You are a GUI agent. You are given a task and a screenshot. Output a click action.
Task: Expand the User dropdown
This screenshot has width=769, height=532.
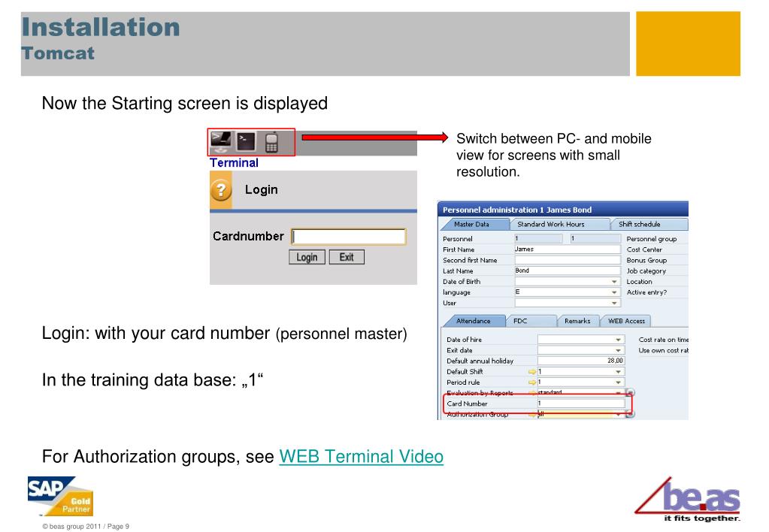click(614, 303)
